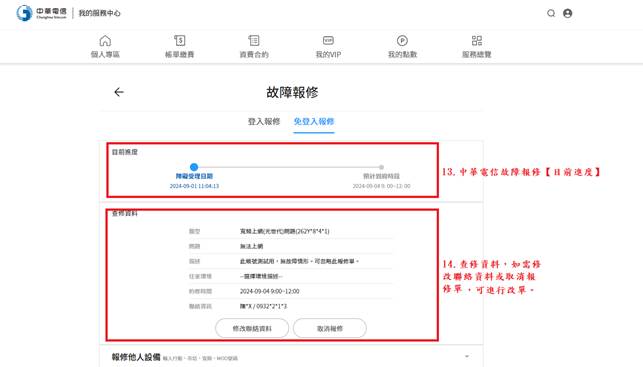Click the date 2024-09-04 9:00~12:00 in 查修資料
This screenshot has width=643, height=367.
[269, 291]
